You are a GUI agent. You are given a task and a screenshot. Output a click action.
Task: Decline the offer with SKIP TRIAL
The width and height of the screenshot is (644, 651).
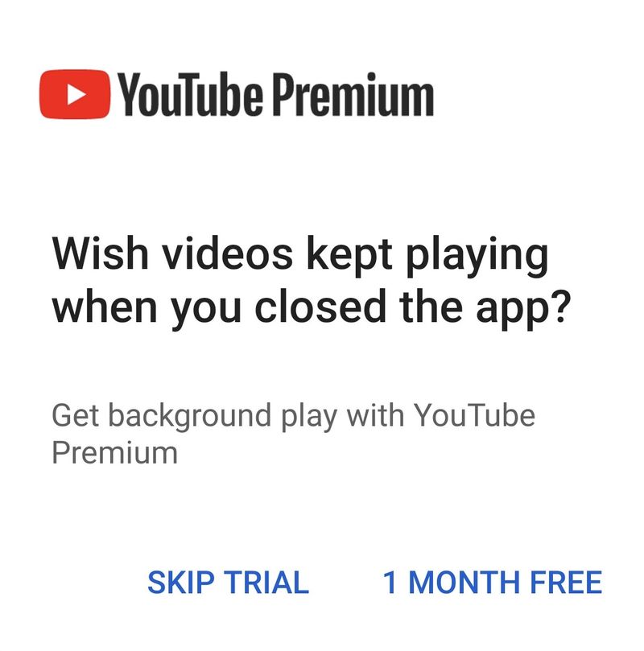tap(229, 583)
